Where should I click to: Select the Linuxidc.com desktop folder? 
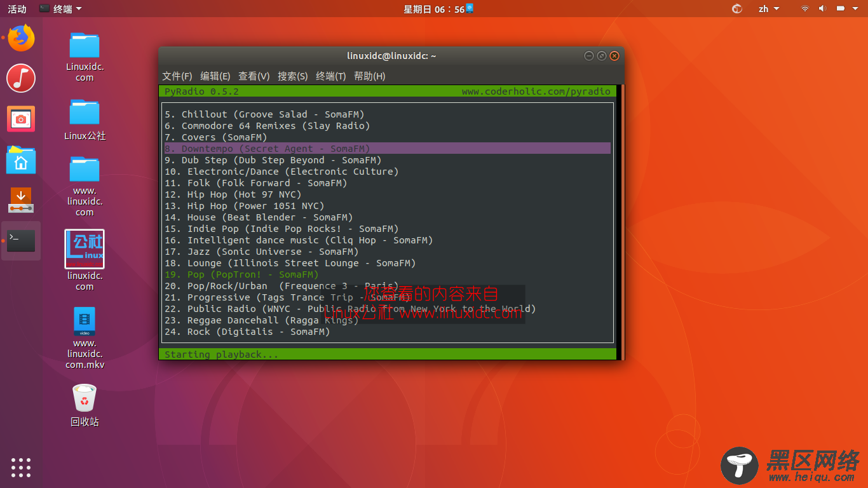85,57
